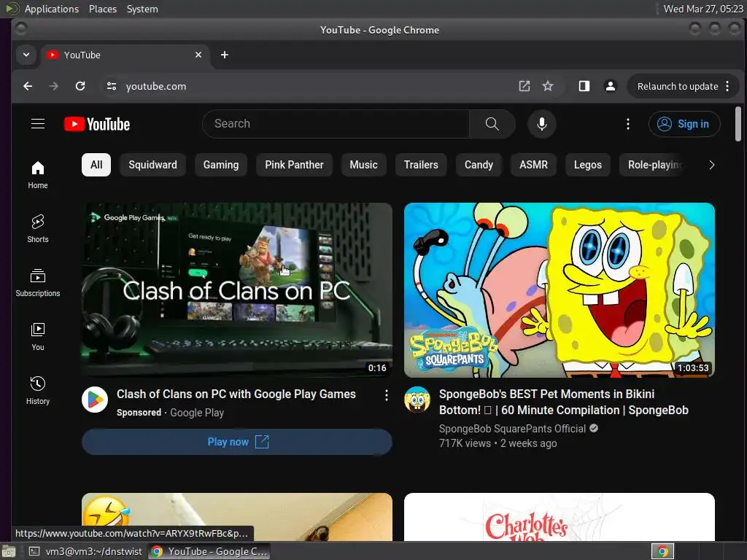Switch to vm3@vm3:~/dnstwist terminal in taskbar

[86, 551]
